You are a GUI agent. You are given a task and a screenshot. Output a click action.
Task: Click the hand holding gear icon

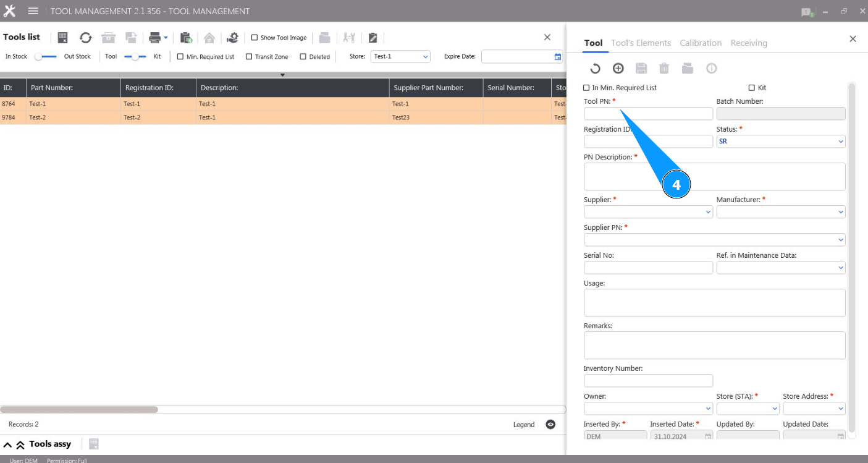click(232, 38)
